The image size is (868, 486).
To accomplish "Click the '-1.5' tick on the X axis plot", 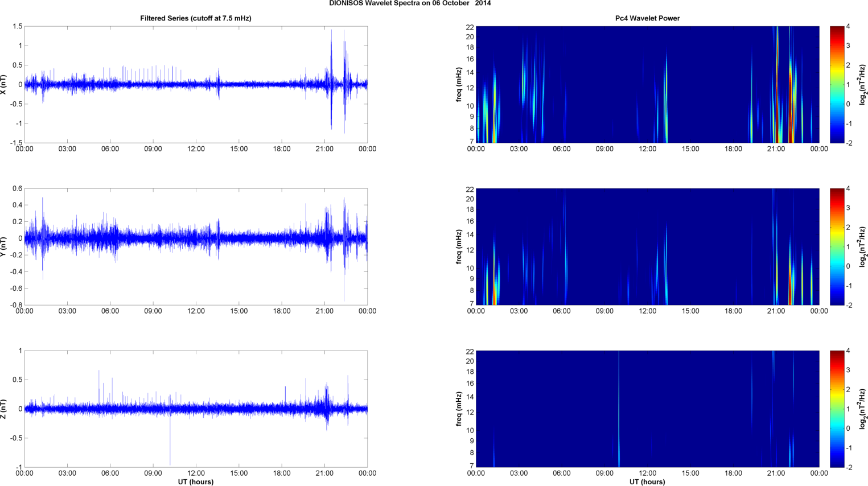I will (x=16, y=143).
